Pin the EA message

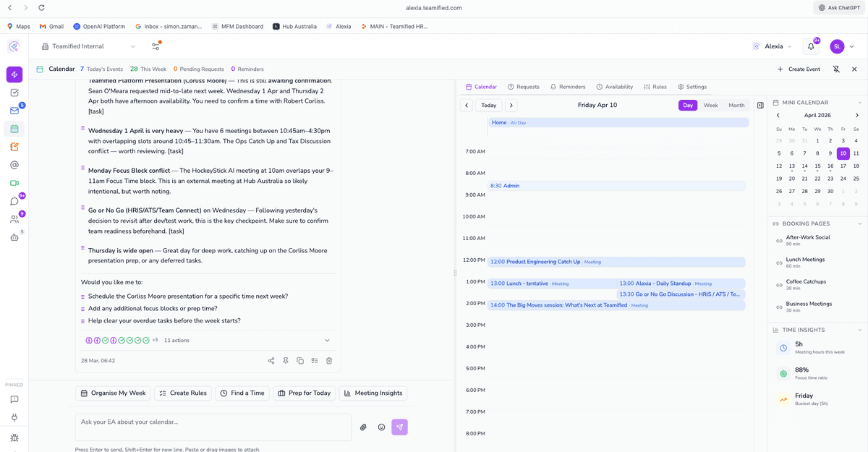286,360
